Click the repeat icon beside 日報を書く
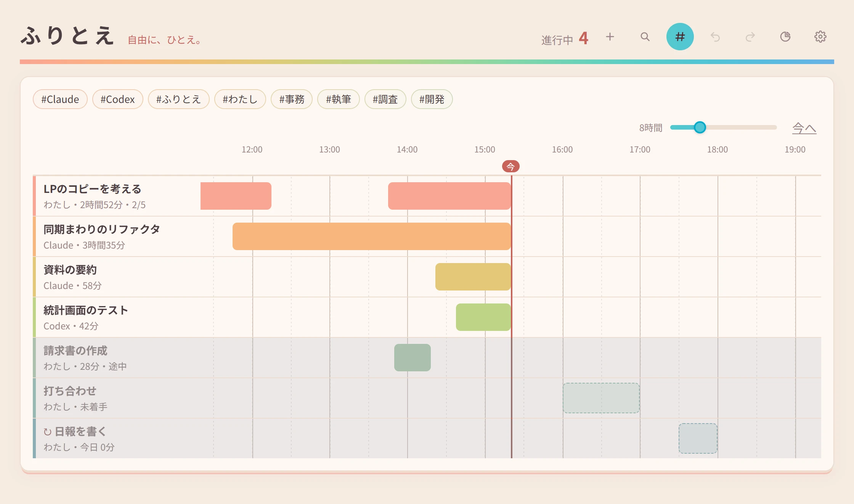Screen dimensions: 854x504 coord(48,432)
